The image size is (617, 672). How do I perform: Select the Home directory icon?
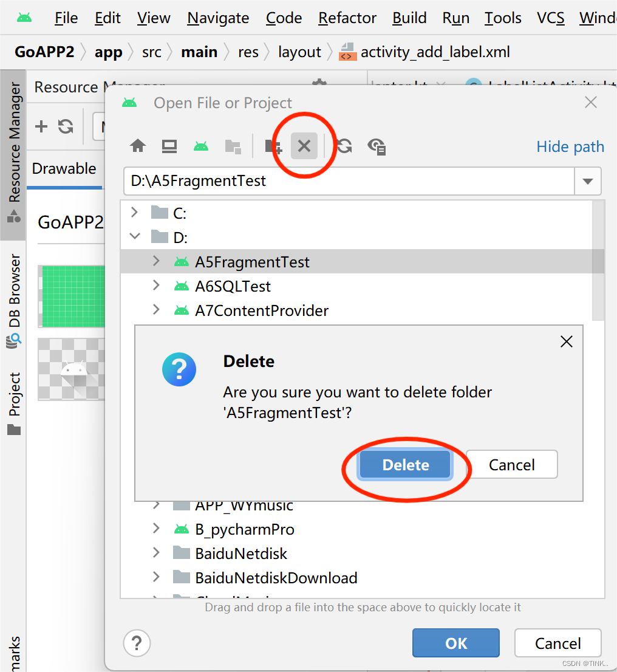pos(138,146)
